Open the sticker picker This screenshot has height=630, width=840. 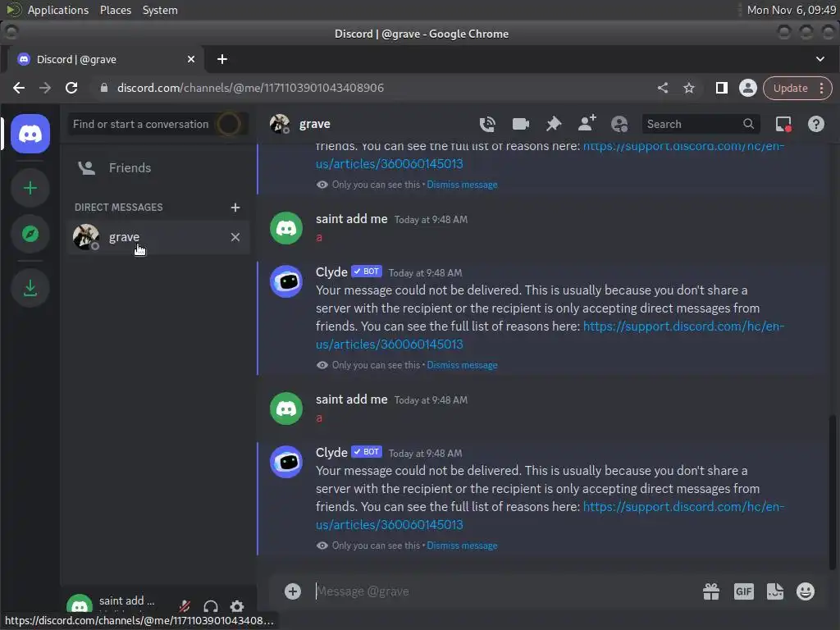[x=774, y=591]
